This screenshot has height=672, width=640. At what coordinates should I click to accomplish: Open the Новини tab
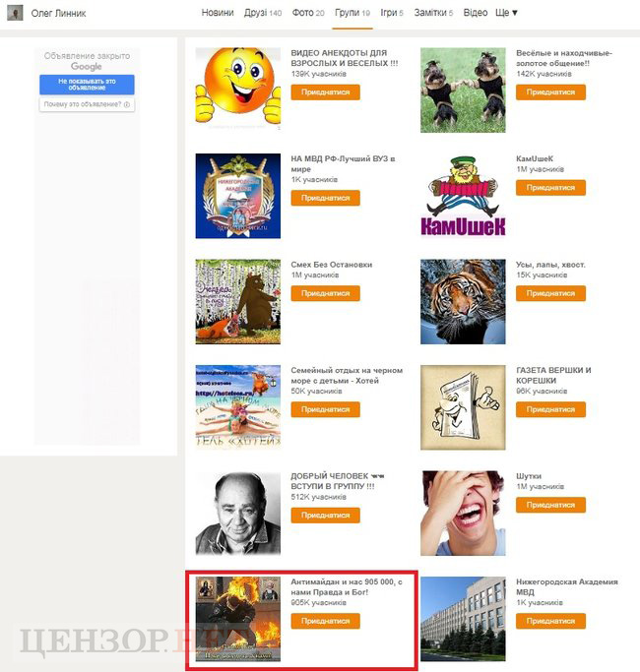coord(218,13)
